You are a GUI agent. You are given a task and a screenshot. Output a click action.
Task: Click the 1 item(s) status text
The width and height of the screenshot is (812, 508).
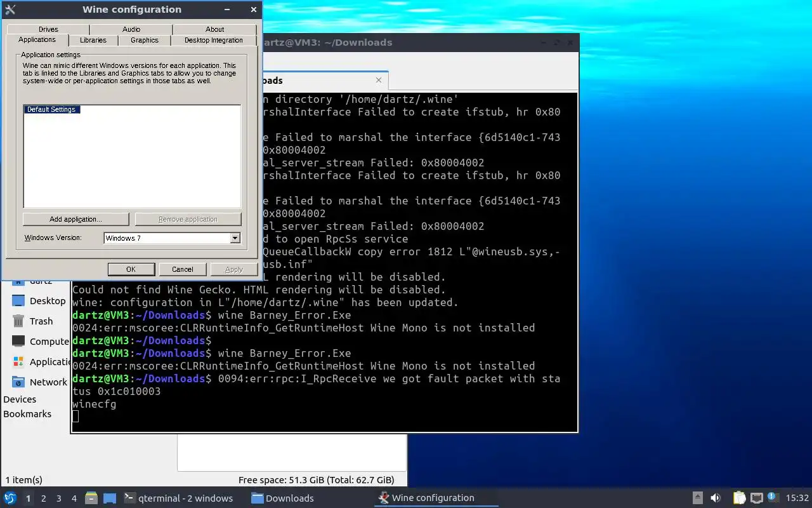click(x=24, y=480)
